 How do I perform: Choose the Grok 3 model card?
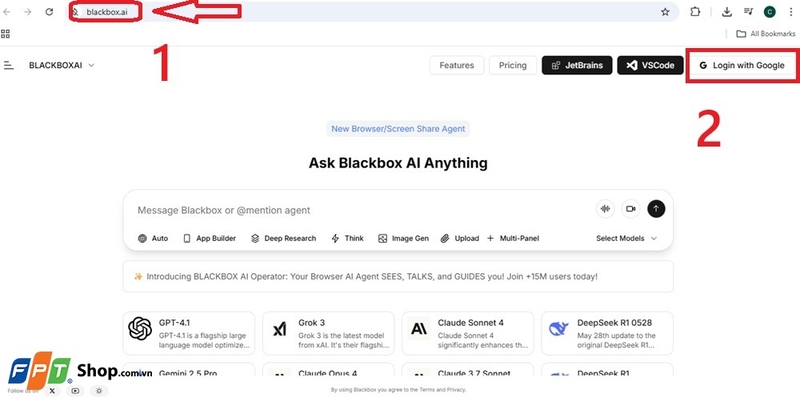pyautogui.click(x=328, y=333)
